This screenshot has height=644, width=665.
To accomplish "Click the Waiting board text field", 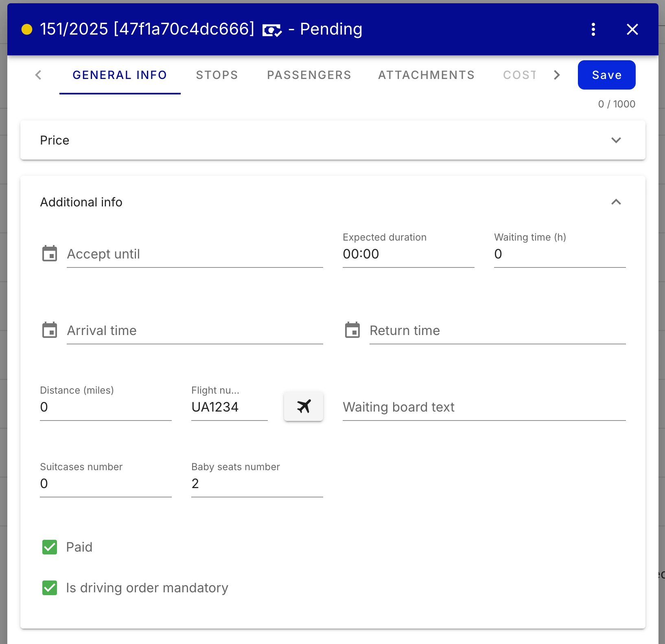I will [484, 407].
